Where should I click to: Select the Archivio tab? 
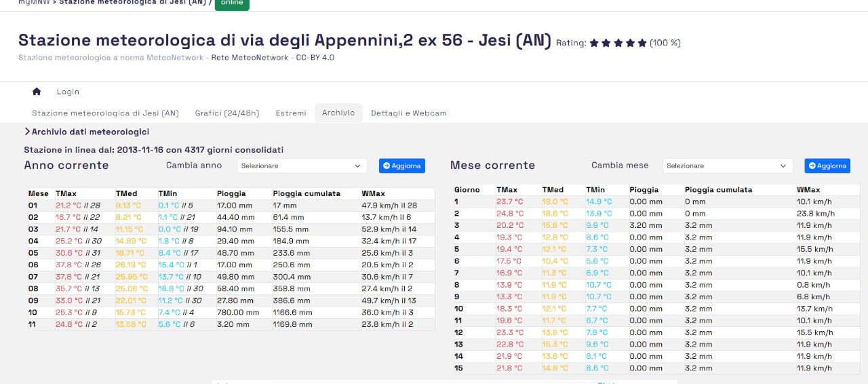click(x=338, y=113)
